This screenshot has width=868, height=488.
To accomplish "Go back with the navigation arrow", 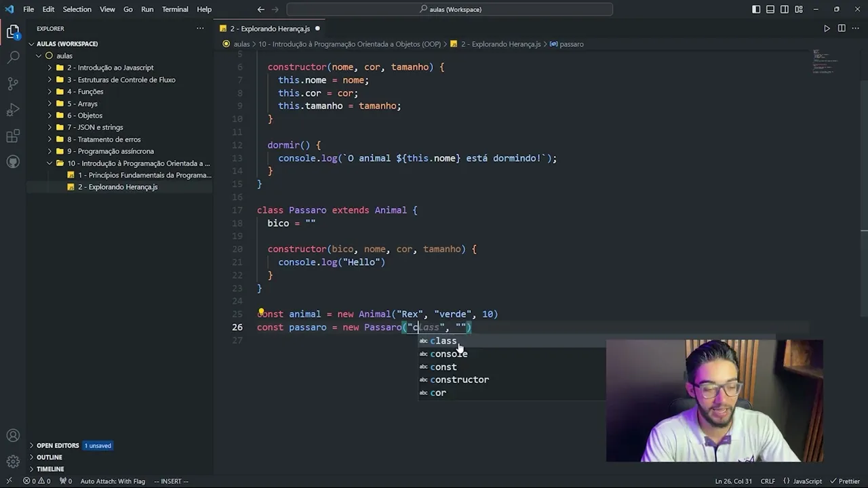I will click(x=261, y=9).
